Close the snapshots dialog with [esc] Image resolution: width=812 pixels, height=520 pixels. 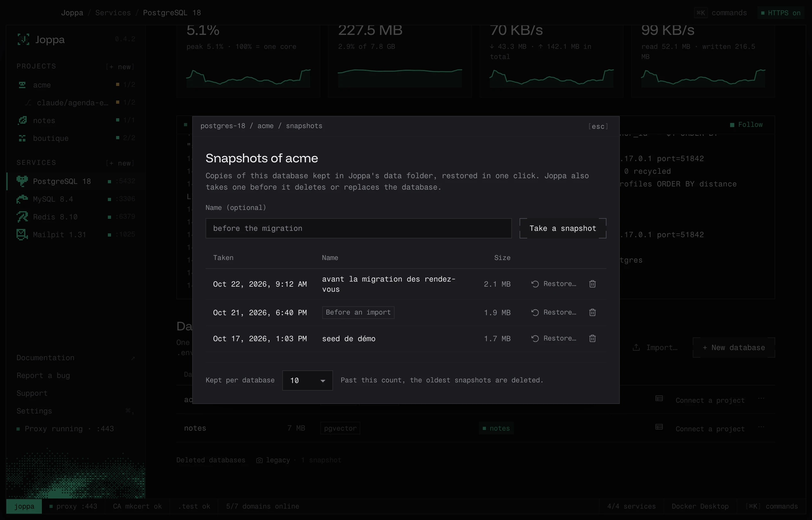click(598, 126)
